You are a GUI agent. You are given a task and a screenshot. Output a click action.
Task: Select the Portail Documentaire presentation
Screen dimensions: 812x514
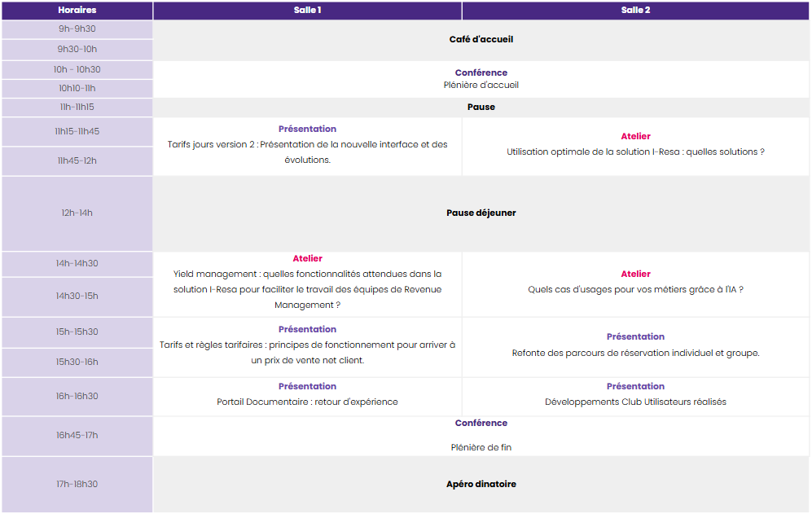pyautogui.click(x=307, y=402)
